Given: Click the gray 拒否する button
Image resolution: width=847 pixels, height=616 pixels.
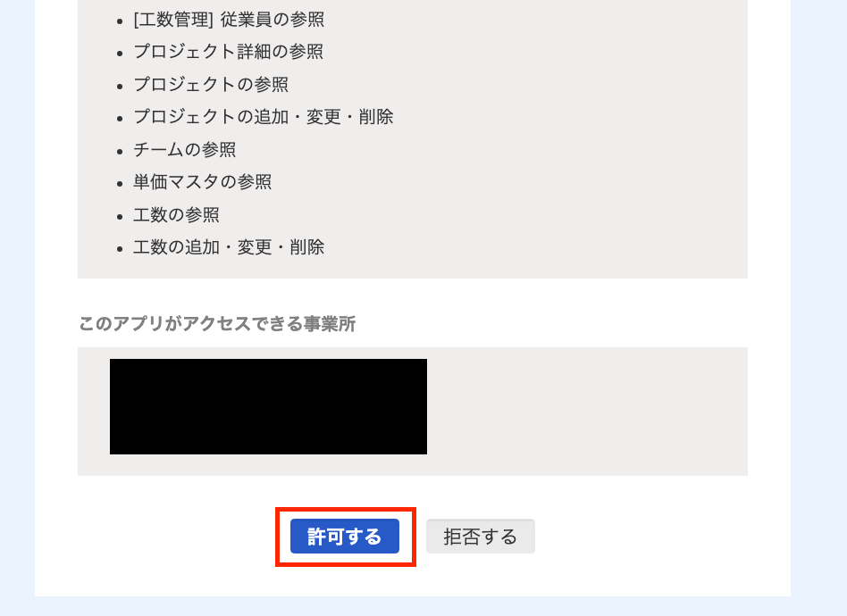Looking at the screenshot, I should 480,536.
